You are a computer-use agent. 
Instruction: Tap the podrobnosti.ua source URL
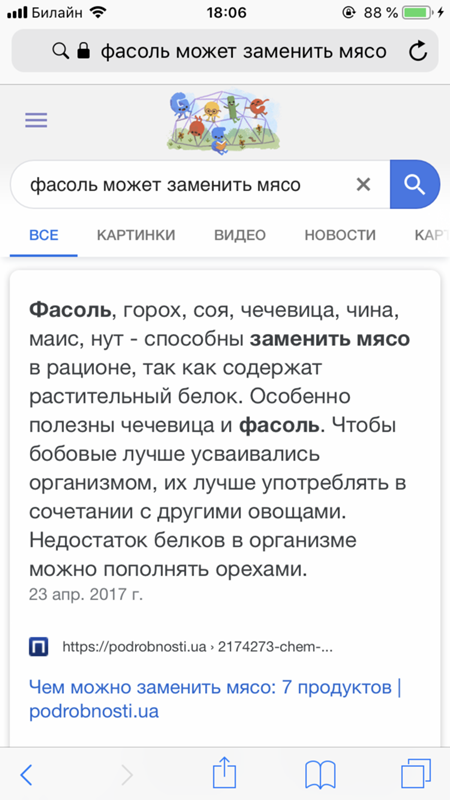coord(197,647)
